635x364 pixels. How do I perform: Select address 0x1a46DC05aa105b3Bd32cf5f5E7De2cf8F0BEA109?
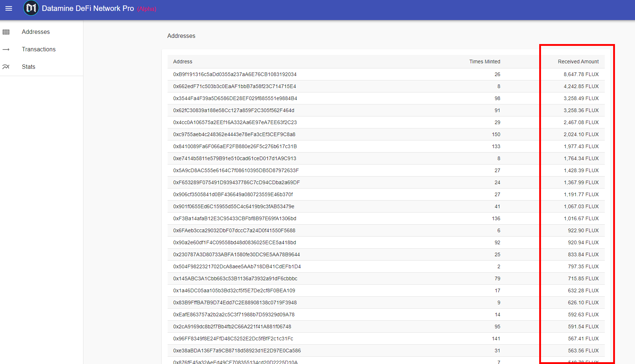(234, 290)
